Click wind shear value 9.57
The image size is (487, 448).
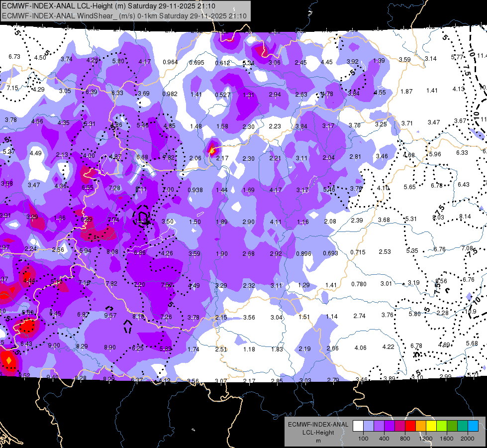coord(110,315)
